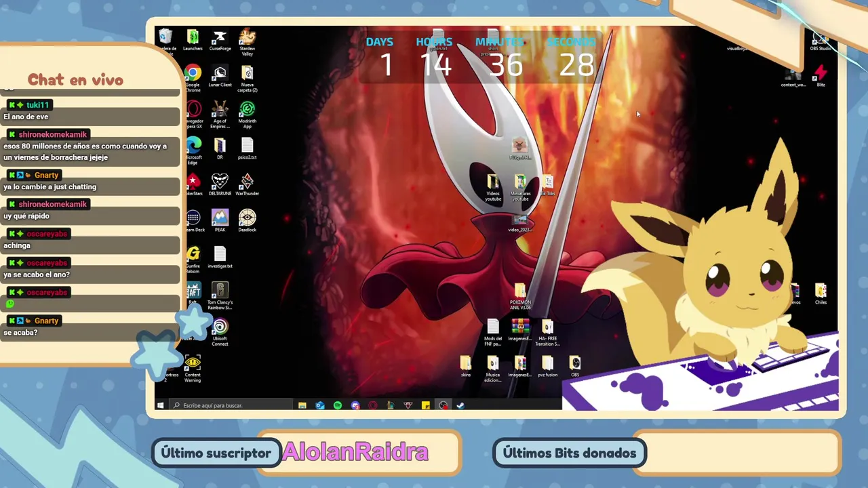868x488 pixels.
Task: Open Spotify from the taskbar
Action: click(x=338, y=405)
